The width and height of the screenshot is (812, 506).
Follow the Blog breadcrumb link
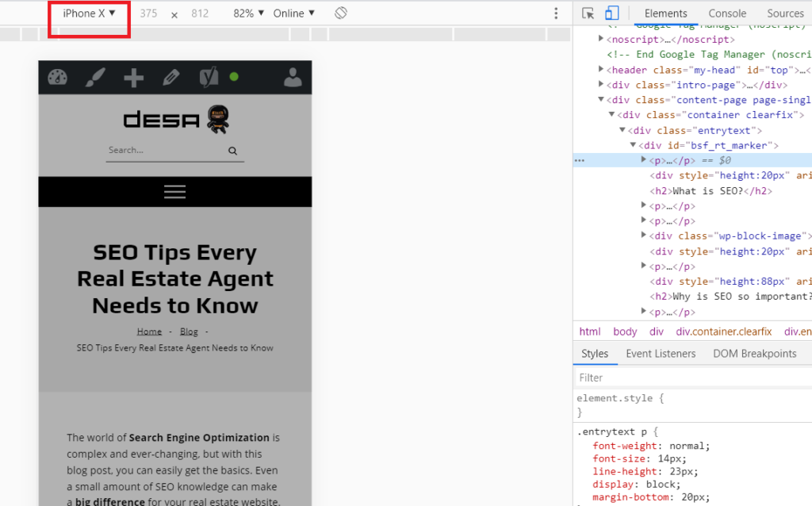point(189,332)
